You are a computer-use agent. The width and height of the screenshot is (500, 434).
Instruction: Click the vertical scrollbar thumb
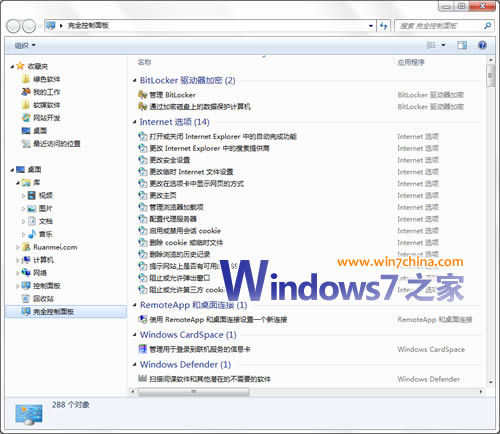[x=490, y=76]
